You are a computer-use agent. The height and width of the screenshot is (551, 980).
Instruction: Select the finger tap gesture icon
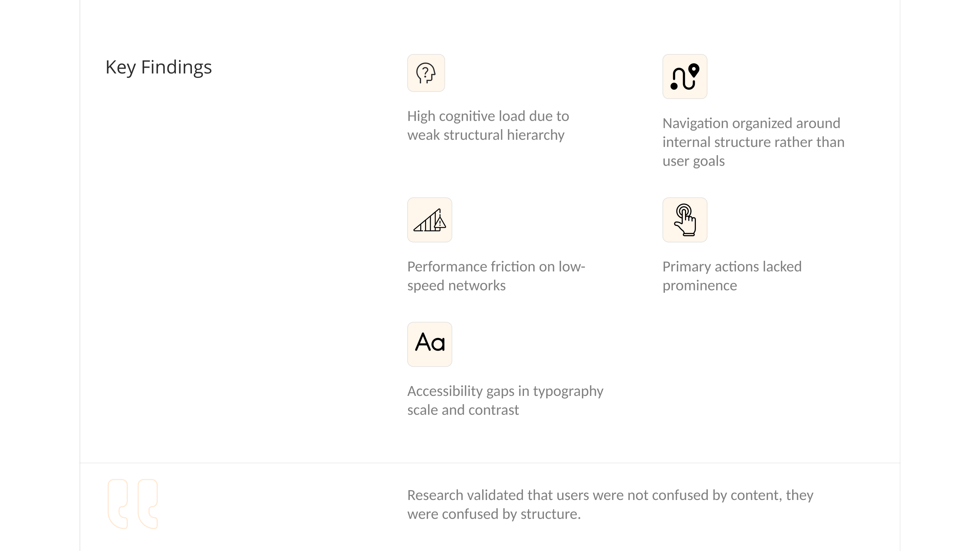tap(685, 220)
